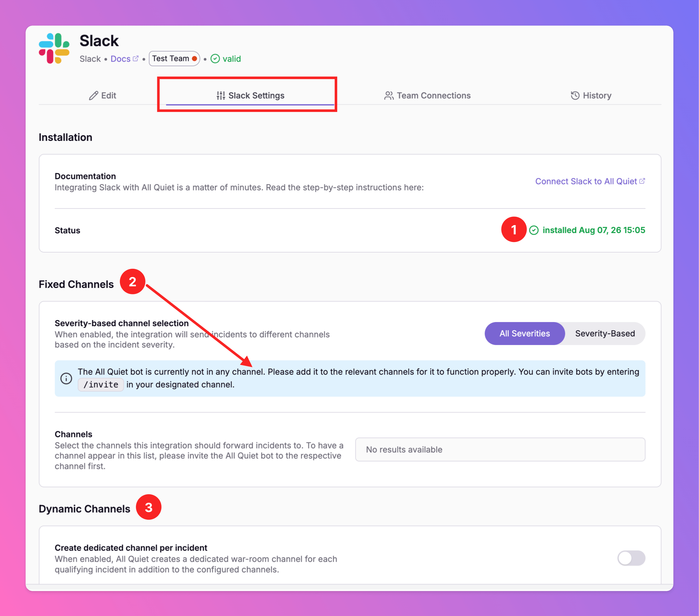Image resolution: width=699 pixels, height=616 pixels.
Task: Click the Channels field label
Action: 73,434
